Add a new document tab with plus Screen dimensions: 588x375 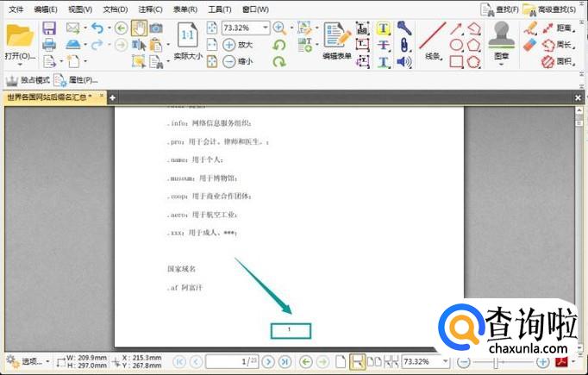coord(112,98)
